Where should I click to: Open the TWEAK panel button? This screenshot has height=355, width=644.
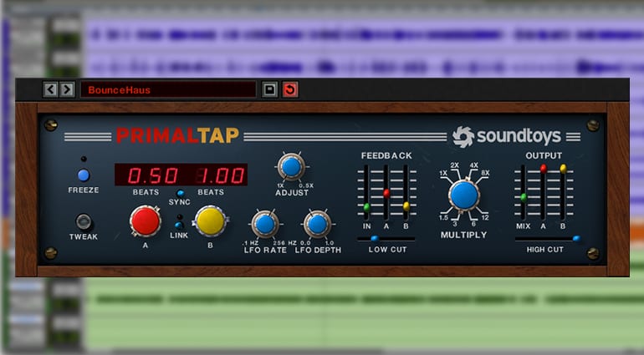tap(84, 221)
